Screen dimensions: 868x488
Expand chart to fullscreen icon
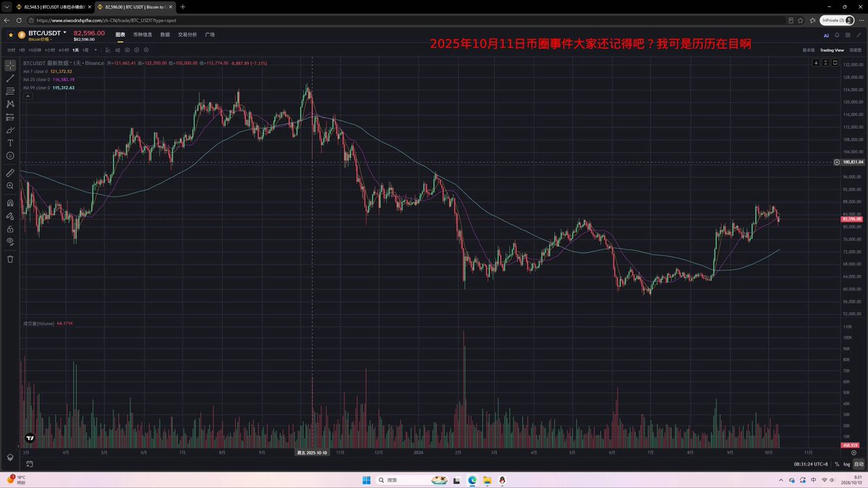[x=859, y=35]
